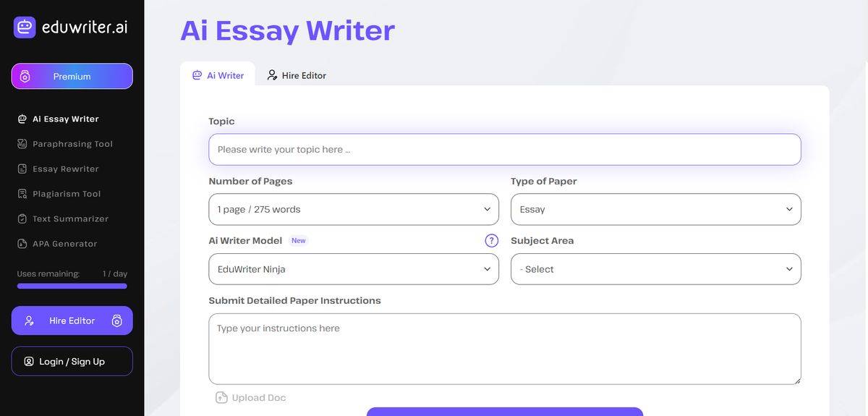This screenshot has width=868, height=416.
Task: Click into the Detailed Paper Instructions textarea
Action: [x=505, y=349]
